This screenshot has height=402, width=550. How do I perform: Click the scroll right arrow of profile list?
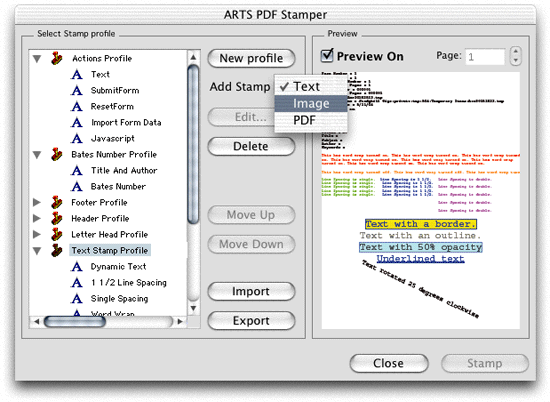pos(180,321)
